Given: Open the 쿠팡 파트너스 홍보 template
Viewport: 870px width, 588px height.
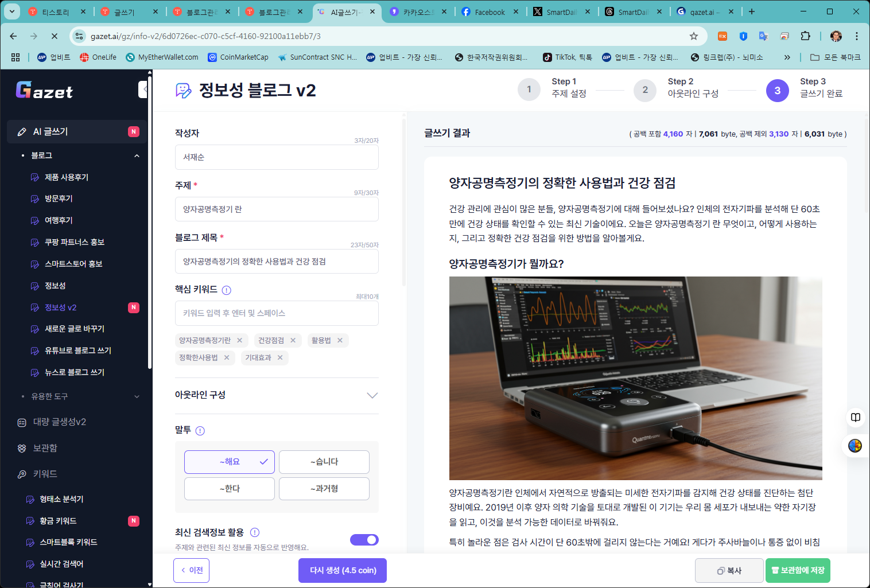Looking at the screenshot, I should point(75,242).
